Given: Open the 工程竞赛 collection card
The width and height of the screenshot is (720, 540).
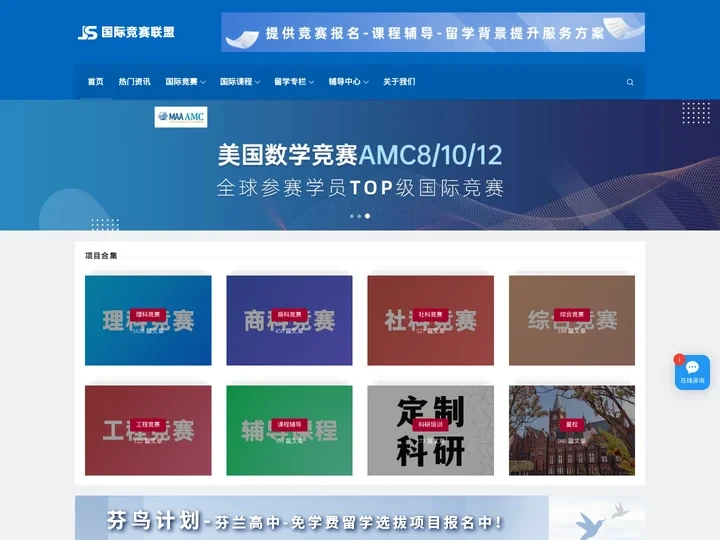Looking at the screenshot, I should tap(148, 430).
